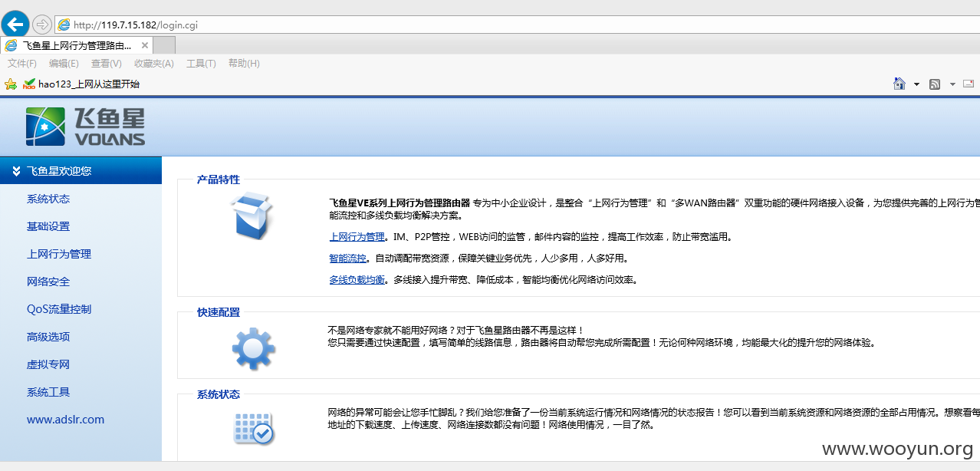Click the browser Back arrow button
This screenshot has height=471, width=980.
click(x=16, y=24)
